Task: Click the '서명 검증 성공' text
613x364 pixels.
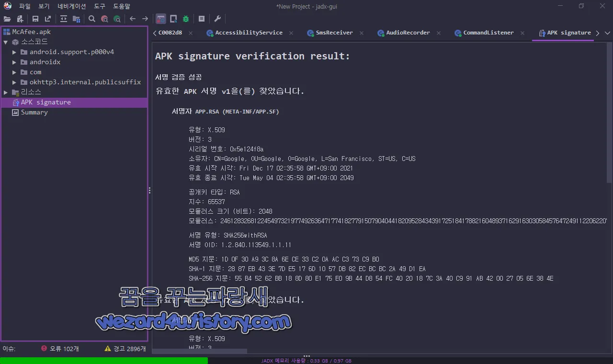Action: 179,77
